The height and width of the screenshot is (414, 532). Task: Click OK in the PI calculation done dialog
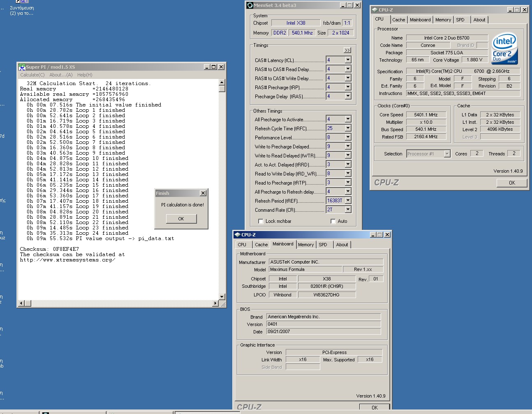(181, 219)
